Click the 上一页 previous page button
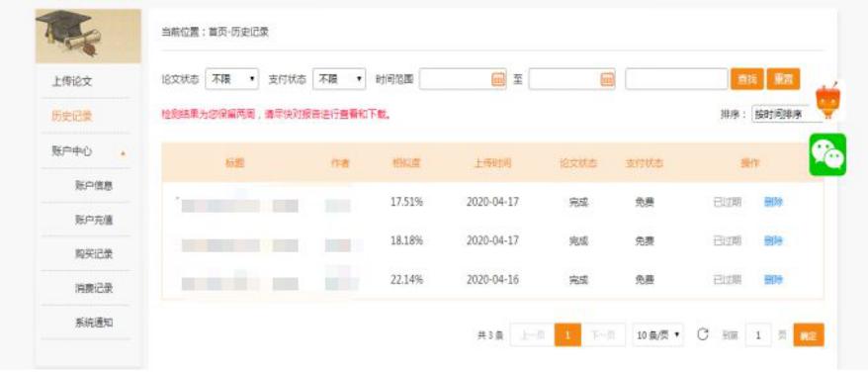Screen dimensions: 868x372 pyautogui.click(x=532, y=334)
